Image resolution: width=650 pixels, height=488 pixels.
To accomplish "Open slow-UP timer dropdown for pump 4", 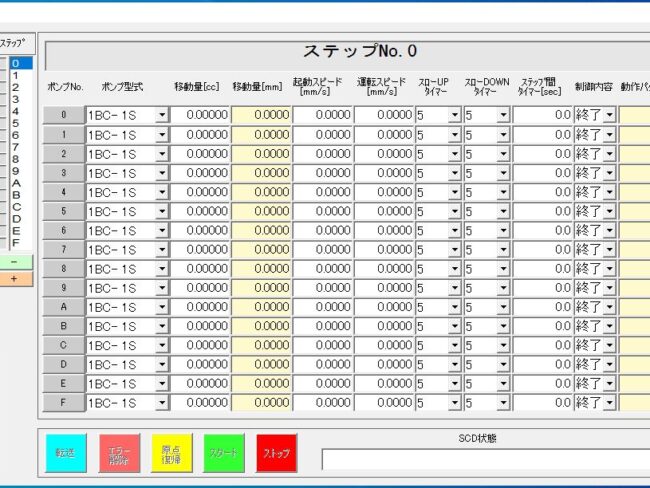I will [454, 192].
